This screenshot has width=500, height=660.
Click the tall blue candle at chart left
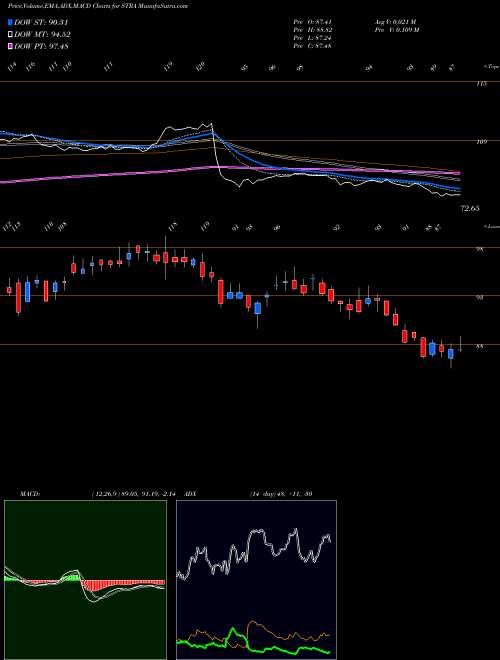pyautogui.click(x=27, y=291)
